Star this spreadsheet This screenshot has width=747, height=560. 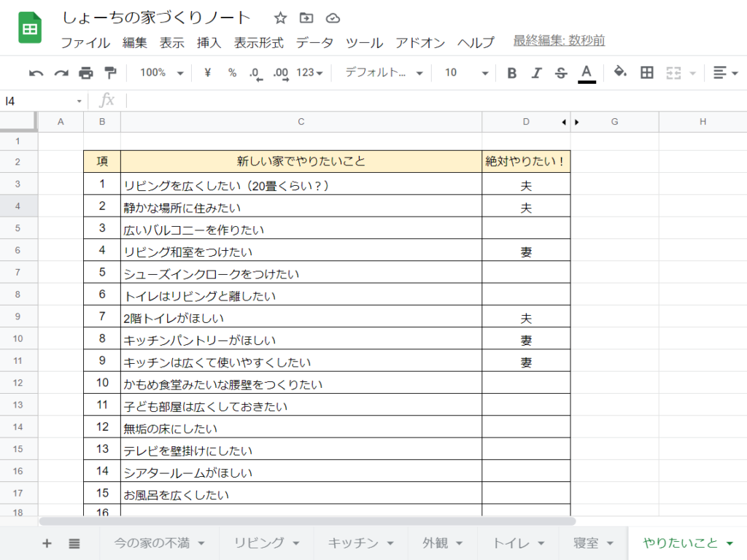pos(279,17)
